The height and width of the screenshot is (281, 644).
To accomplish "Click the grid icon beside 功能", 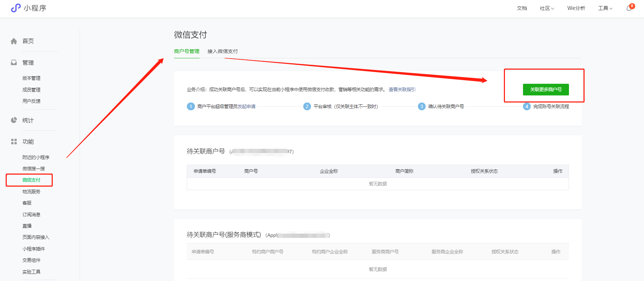I will (14, 142).
